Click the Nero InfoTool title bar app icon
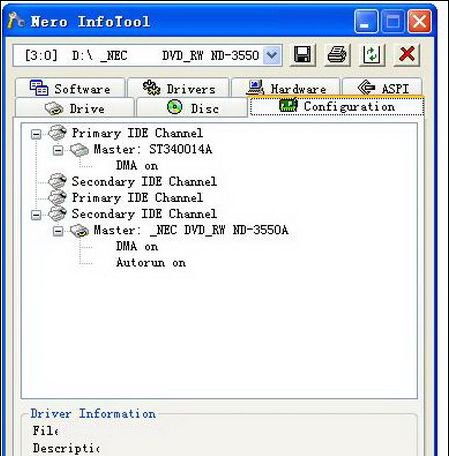The height and width of the screenshot is (456, 449). click(15, 21)
